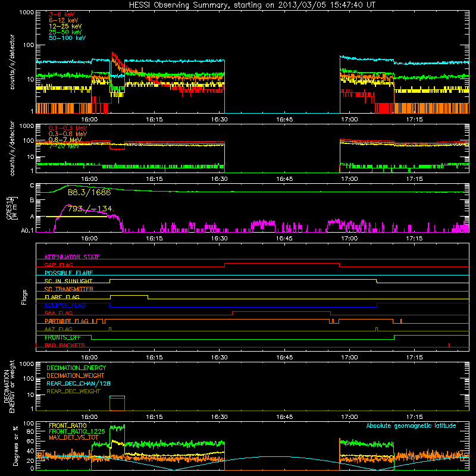Click the ECLIPSE_FLAG label
476x476 pixels.
(x=65, y=305)
